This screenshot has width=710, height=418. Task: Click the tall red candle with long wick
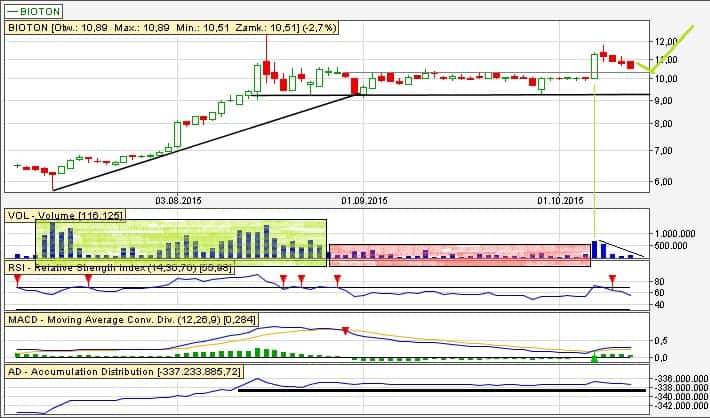(267, 68)
